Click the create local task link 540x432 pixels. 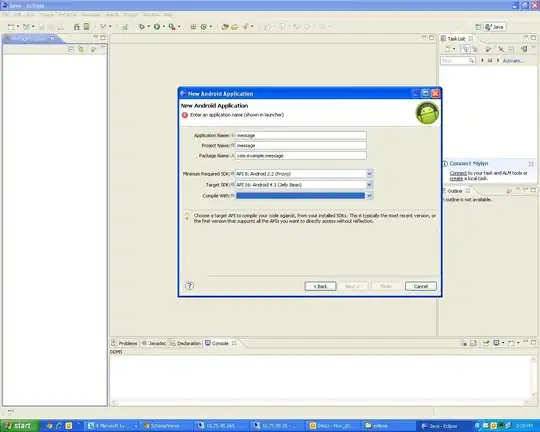(456, 178)
